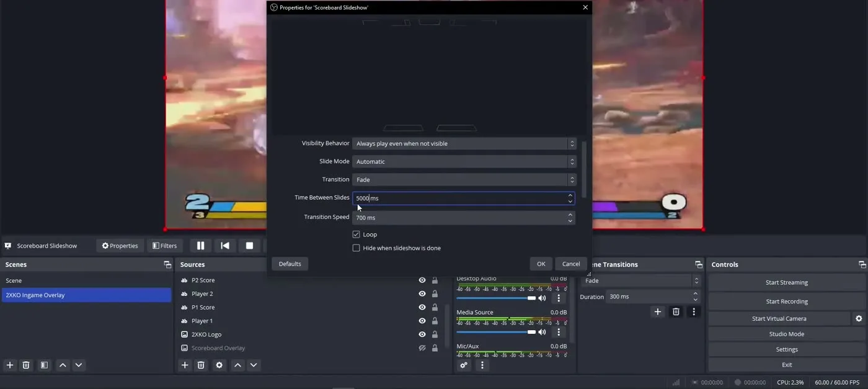868x389 pixels.
Task: Undock the Scene Transitions panel
Action: pyautogui.click(x=699, y=264)
